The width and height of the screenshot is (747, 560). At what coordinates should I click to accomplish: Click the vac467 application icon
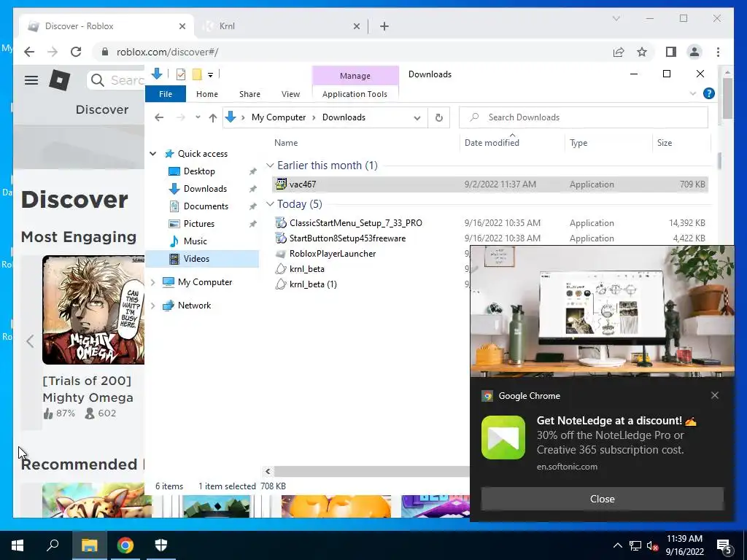[281, 184]
